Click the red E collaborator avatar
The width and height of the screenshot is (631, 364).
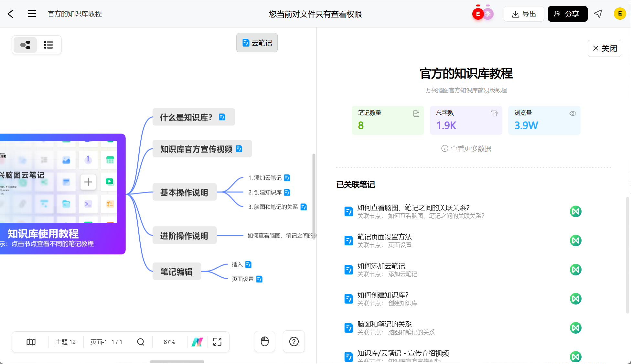(x=478, y=14)
